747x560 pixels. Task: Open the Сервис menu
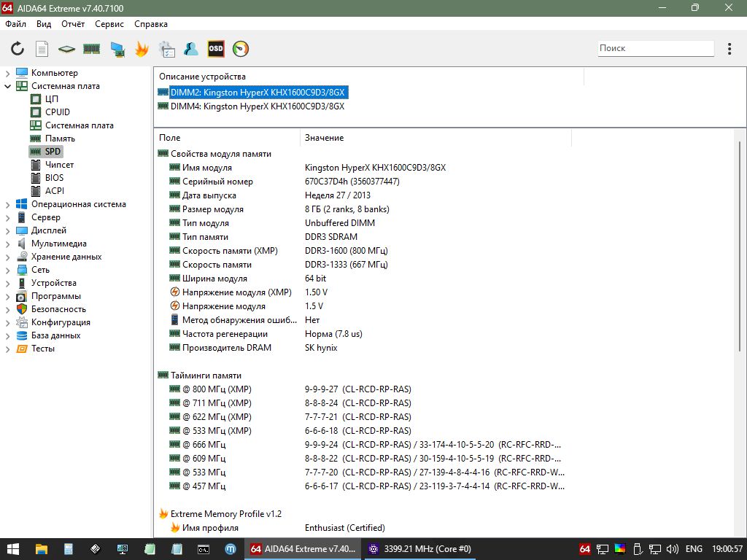(109, 24)
